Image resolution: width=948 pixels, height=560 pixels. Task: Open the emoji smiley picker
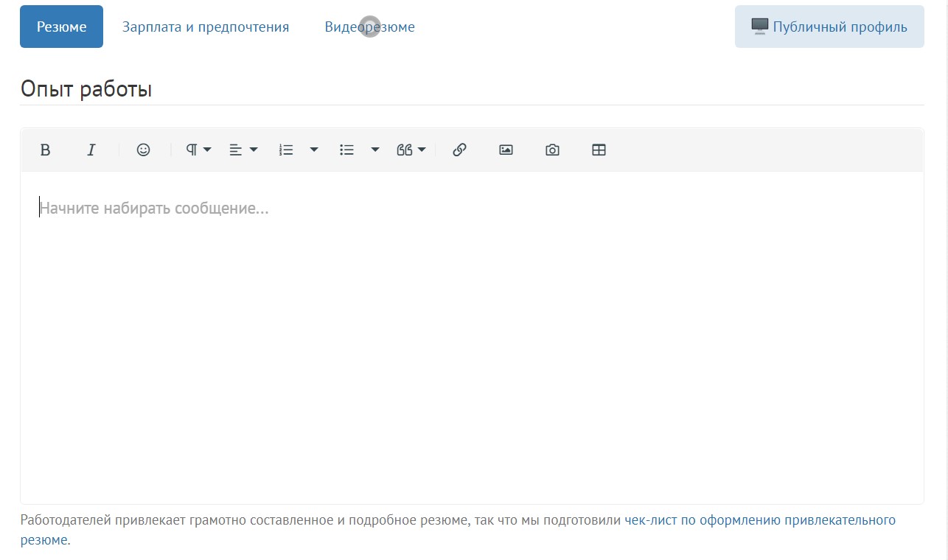[144, 150]
